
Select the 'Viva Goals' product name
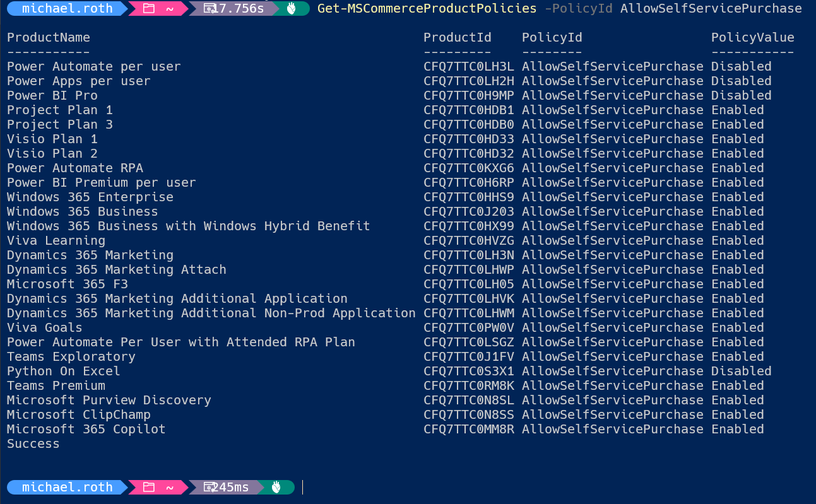point(45,327)
